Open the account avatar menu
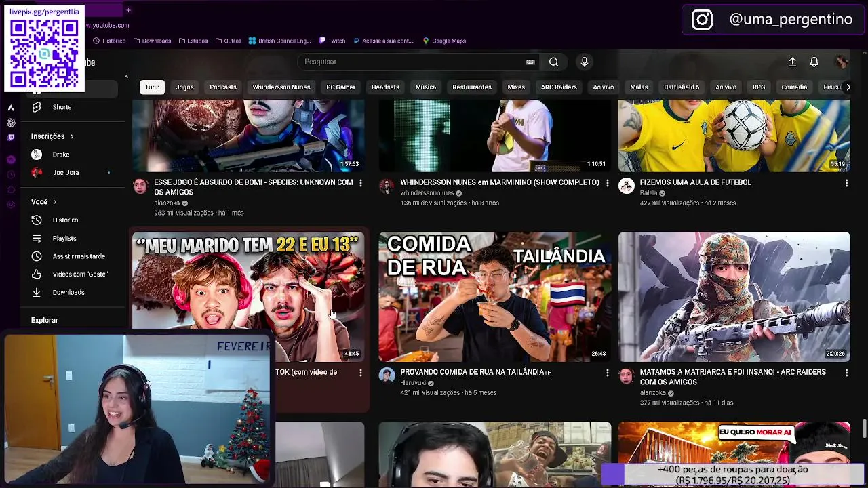This screenshot has width=868, height=488. click(842, 62)
